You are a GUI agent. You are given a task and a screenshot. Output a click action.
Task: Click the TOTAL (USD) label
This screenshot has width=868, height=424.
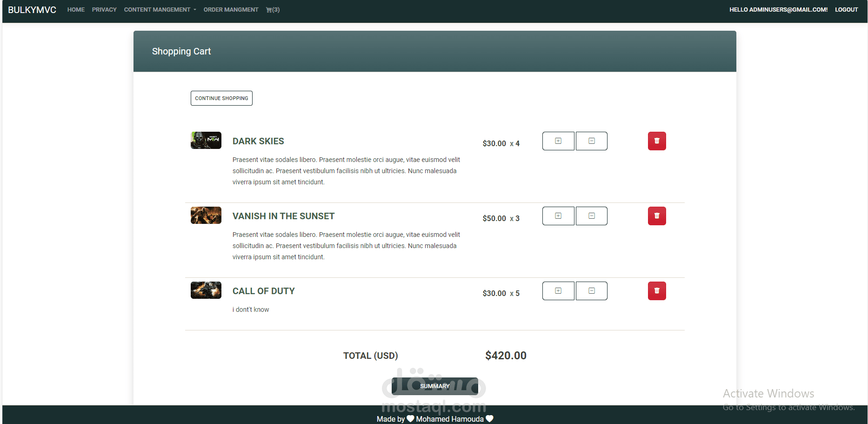pos(371,356)
